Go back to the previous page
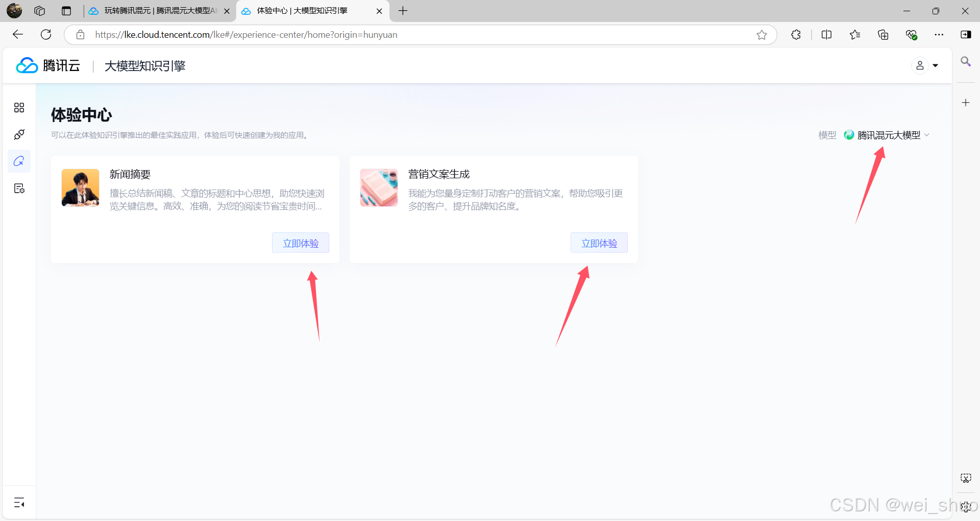The image size is (980, 521). click(18, 34)
